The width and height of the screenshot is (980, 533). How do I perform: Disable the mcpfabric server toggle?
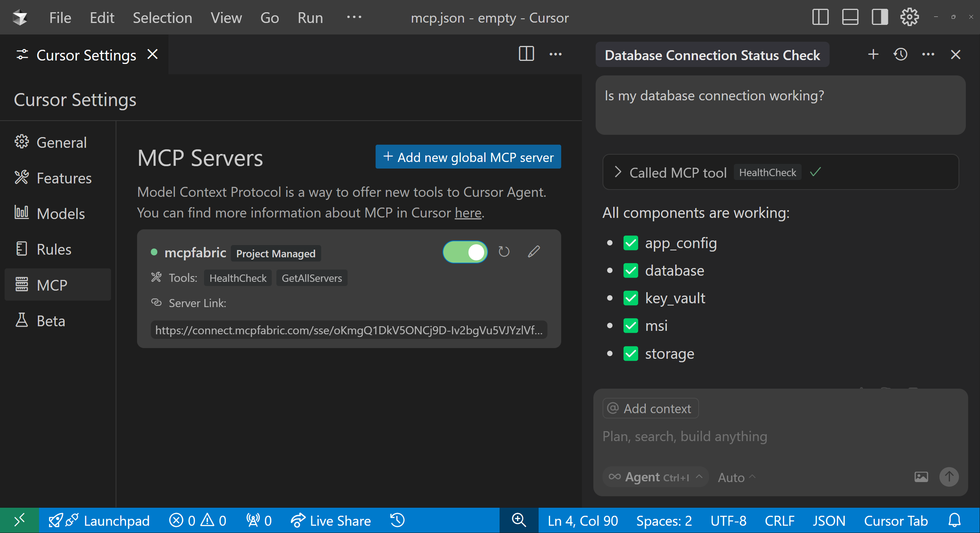[465, 252]
